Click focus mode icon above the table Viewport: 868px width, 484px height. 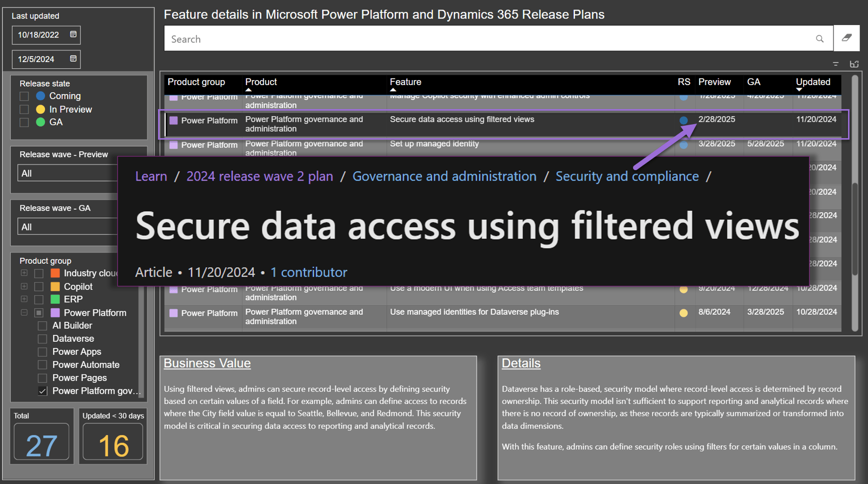coord(854,64)
